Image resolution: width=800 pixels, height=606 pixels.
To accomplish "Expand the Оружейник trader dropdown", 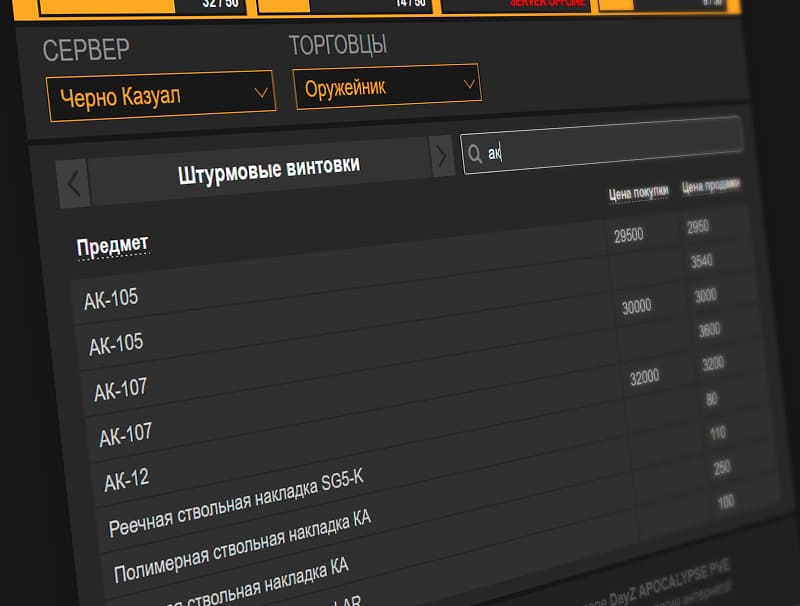I will (386, 87).
